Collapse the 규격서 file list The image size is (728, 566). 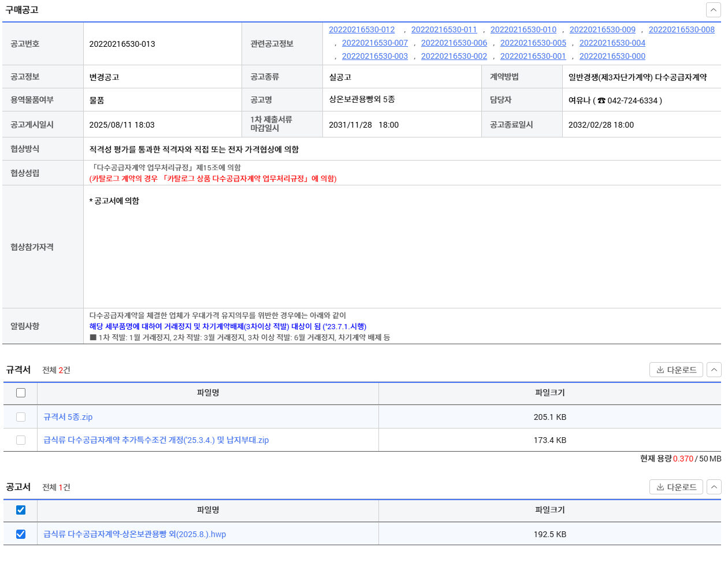point(714,370)
